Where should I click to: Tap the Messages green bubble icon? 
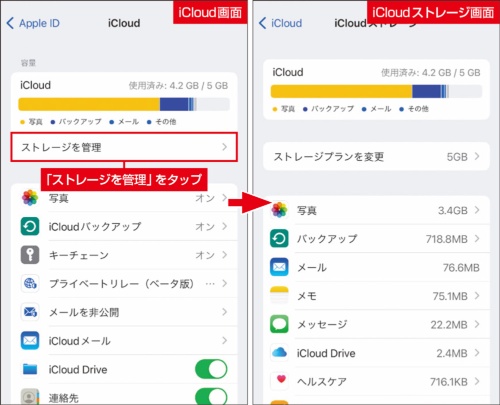coord(279,324)
